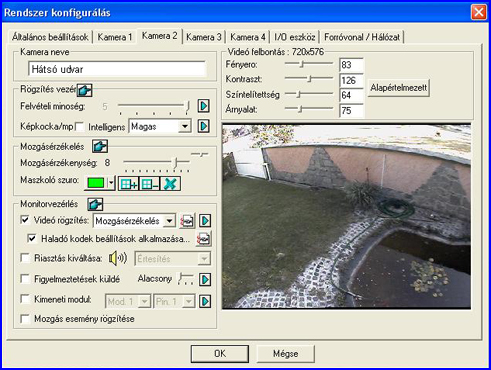Screen dimensions: 491x370
Task: Click the arrow button next to Felvételi minoség slider
Action: 204,106
